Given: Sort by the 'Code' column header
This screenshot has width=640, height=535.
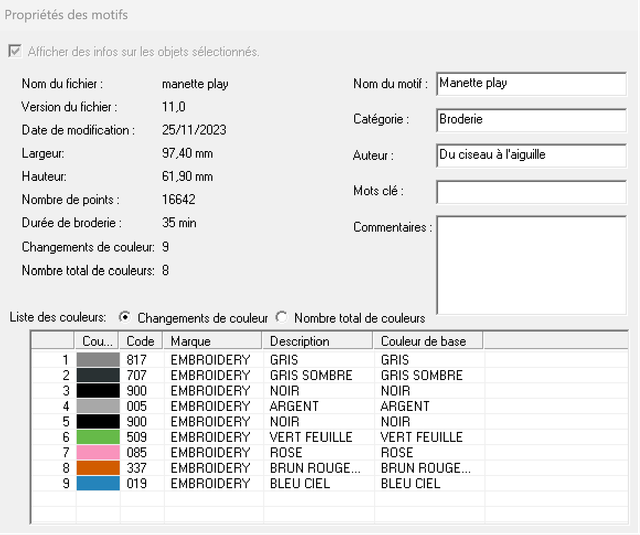Looking at the screenshot, I should pyautogui.click(x=142, y=341).
